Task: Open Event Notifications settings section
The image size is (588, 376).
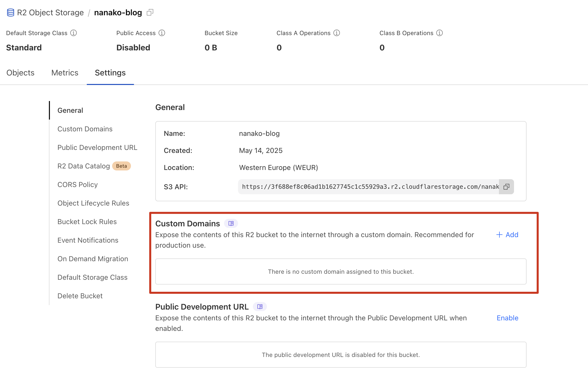Action: coord(88,240)
